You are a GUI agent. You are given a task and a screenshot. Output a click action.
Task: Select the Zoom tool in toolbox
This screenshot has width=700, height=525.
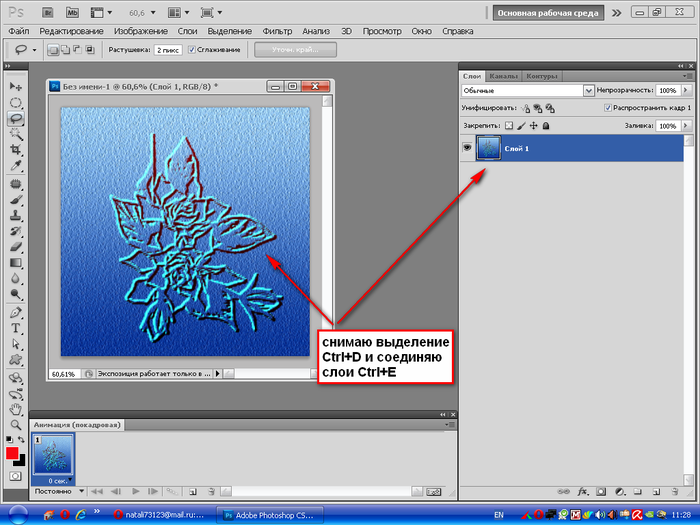click(16, 425)
